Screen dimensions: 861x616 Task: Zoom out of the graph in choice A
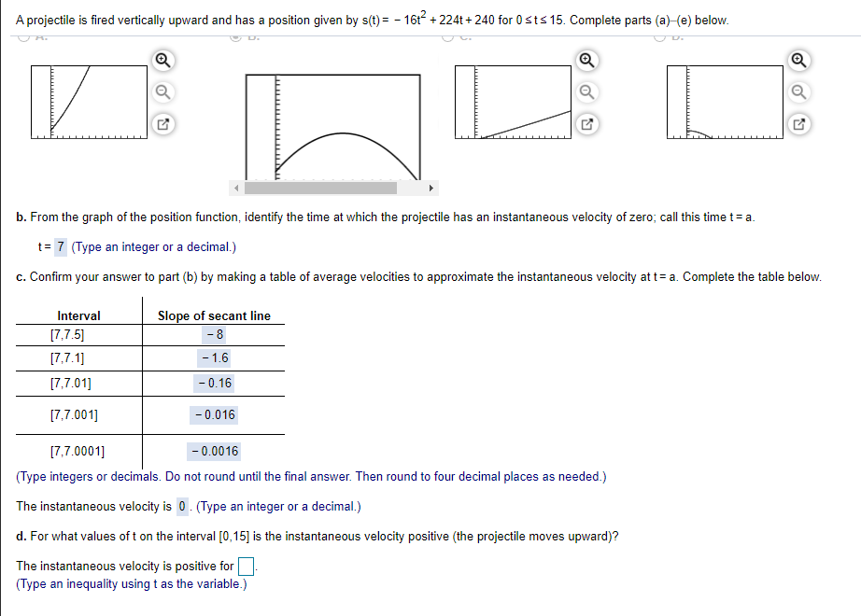click(x=162, y=91)
